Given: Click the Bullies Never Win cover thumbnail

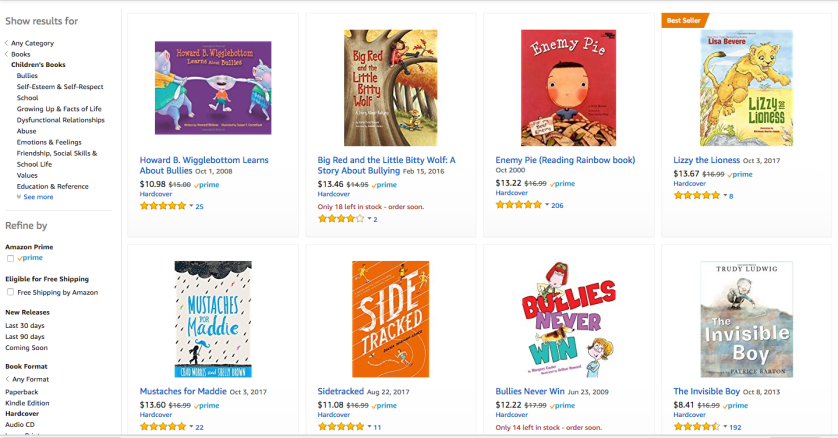Looking at the screenshot, I should click(x=568, y=319).
